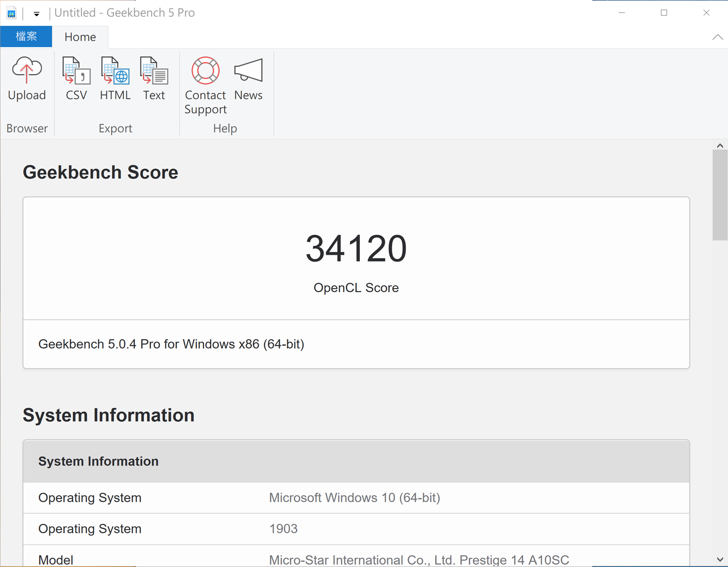Click the 34120 OpenCL score value

point(356,248)
